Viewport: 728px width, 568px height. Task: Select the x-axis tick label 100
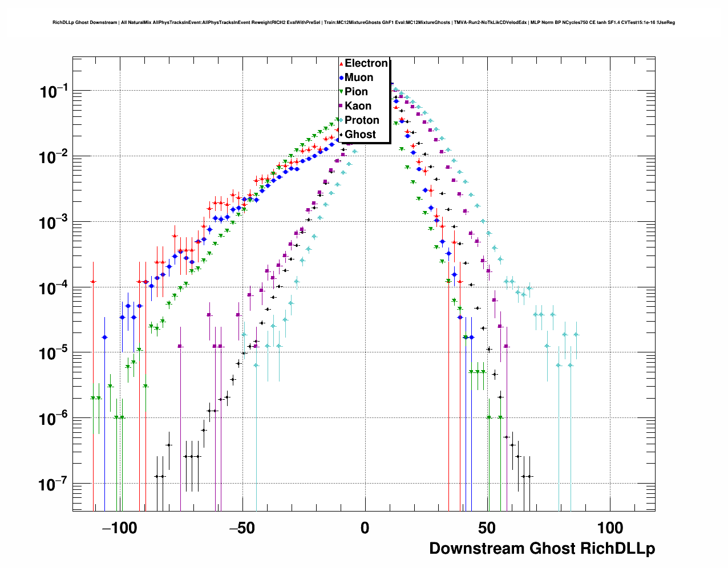pos(610,528)
